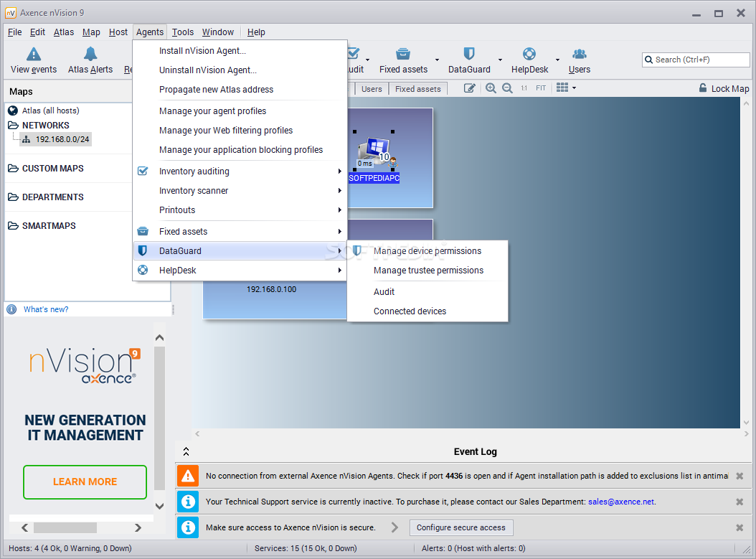Viewport: 756px width, 559px height.
Task: Choose Connected devices
Action: click(427, 311)
